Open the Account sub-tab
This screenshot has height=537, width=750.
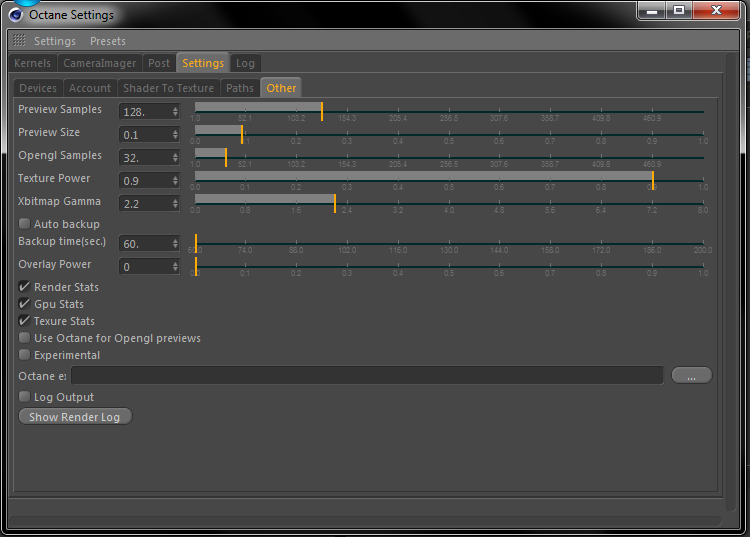coord(90,88)
